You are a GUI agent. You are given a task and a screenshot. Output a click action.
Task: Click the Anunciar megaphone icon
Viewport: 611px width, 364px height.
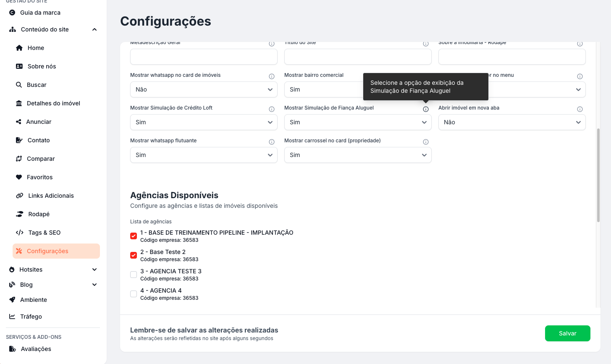pos(18,122)
